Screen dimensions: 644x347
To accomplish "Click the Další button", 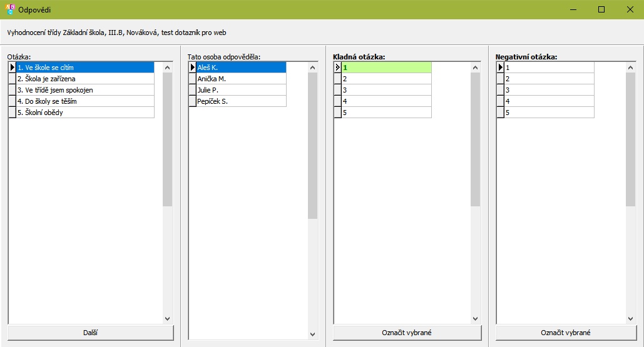I will pos(90,333).
